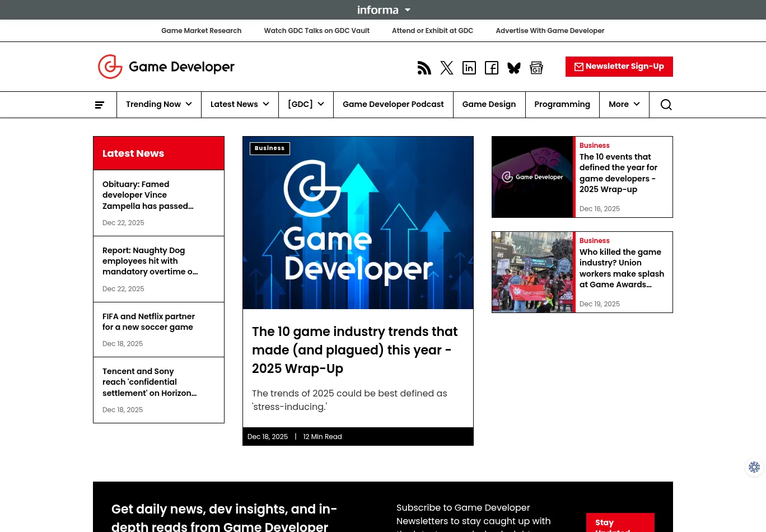
Task: Click the Facebook social icon
Action: (492, 67)
